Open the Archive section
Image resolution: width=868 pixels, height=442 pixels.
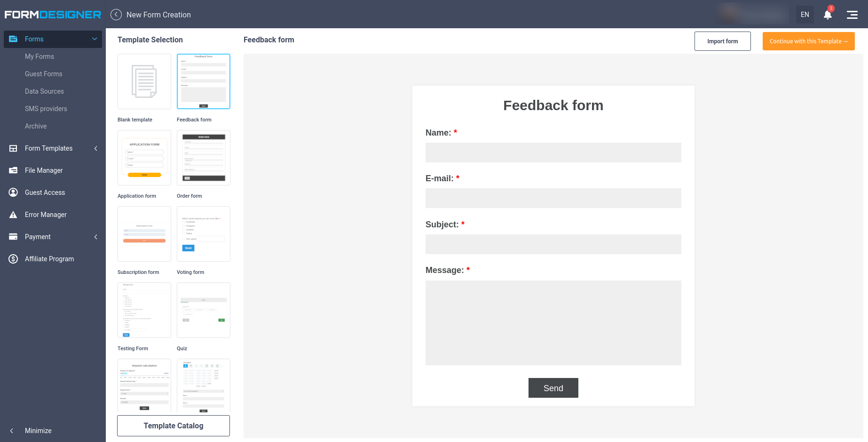(x=36, y=126)
